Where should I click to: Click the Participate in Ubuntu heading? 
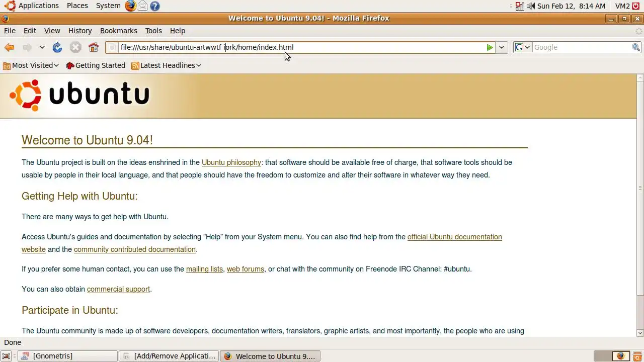(x=70, y=310)
